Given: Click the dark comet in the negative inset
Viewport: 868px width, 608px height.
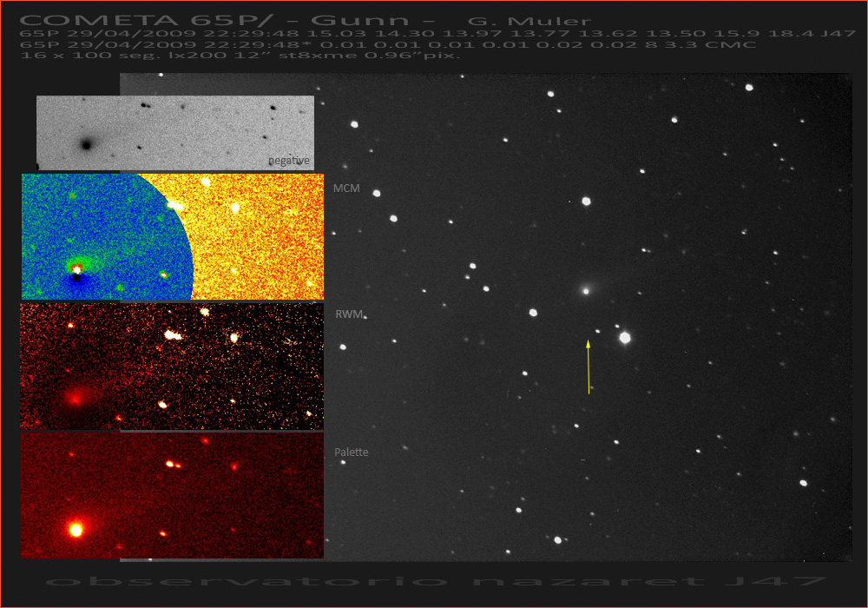Looking at the screenshot, I should click(86, 144).
